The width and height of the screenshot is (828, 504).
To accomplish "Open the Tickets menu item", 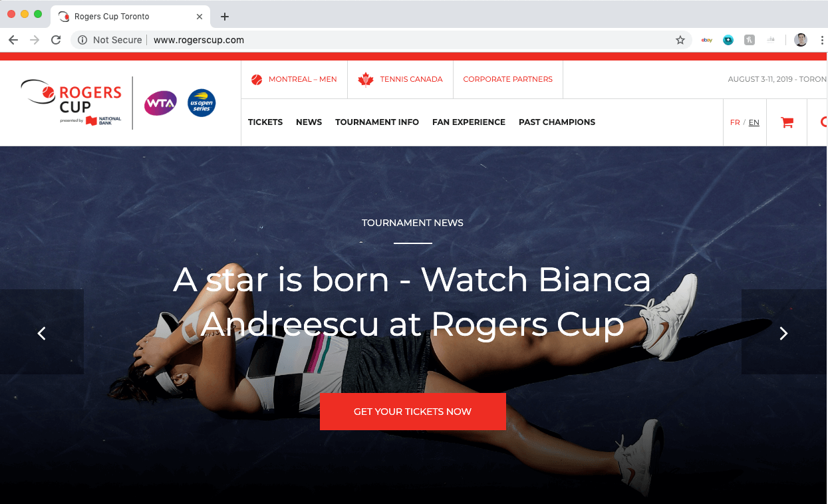I will point(265,122).
